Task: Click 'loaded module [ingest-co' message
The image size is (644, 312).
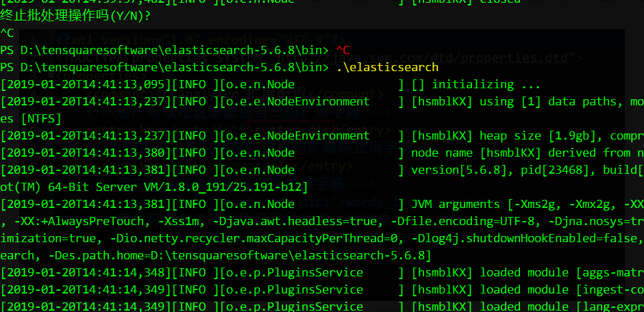Action: 562,290
